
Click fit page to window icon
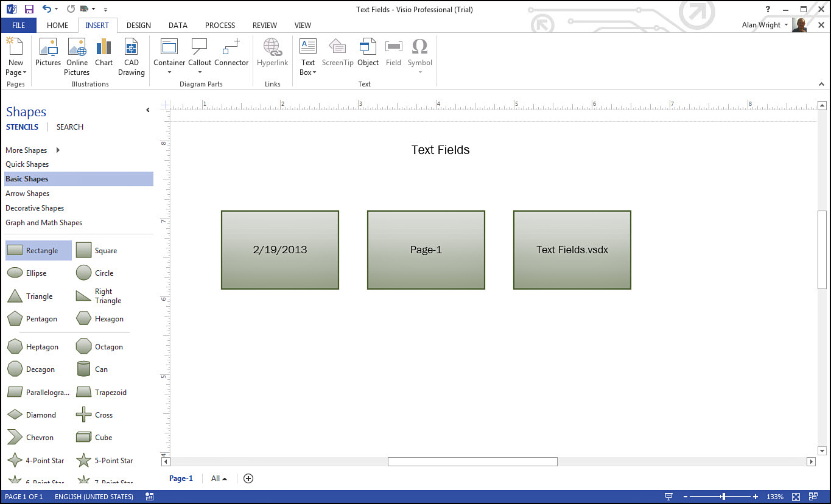click(796, 497)
